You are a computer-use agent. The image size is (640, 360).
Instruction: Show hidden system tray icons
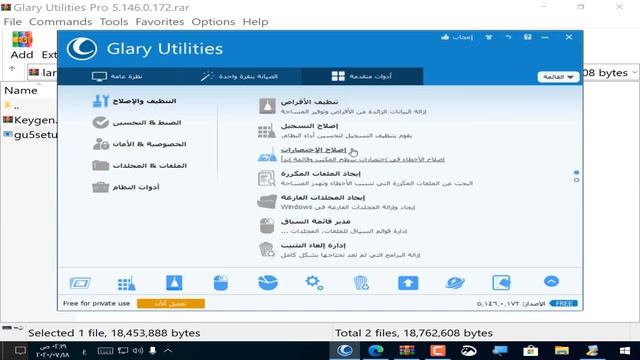tap(168, 350)
